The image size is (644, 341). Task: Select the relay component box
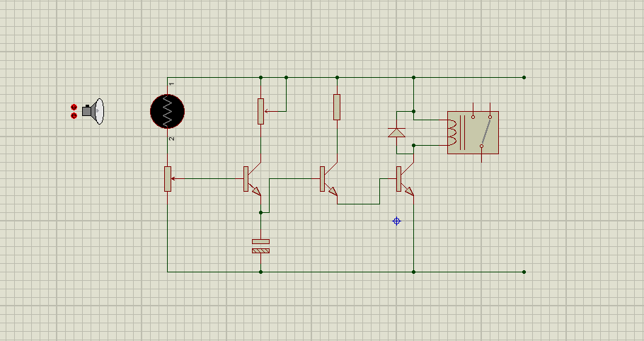coord(473,132)
